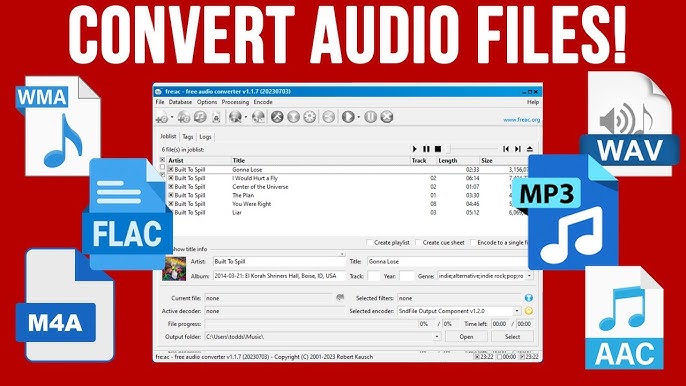
Task: Uncheck the Center of the Universe checkbox
Action: (171, 186)
